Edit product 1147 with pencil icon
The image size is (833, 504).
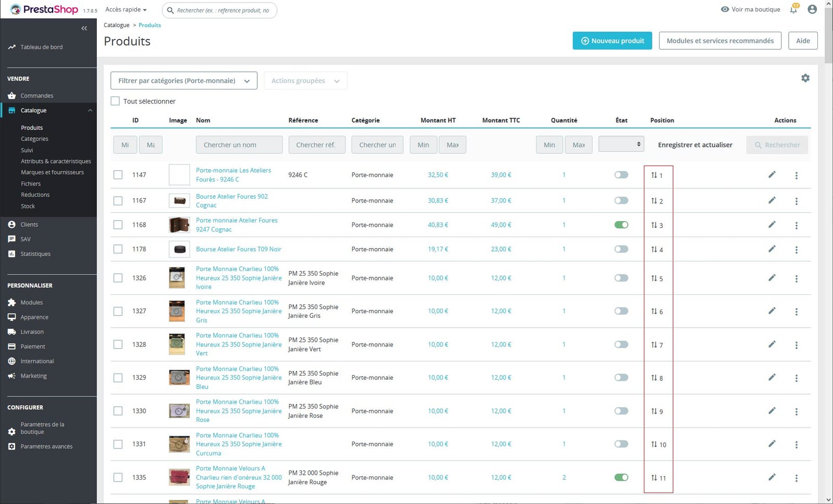point(772,175)
